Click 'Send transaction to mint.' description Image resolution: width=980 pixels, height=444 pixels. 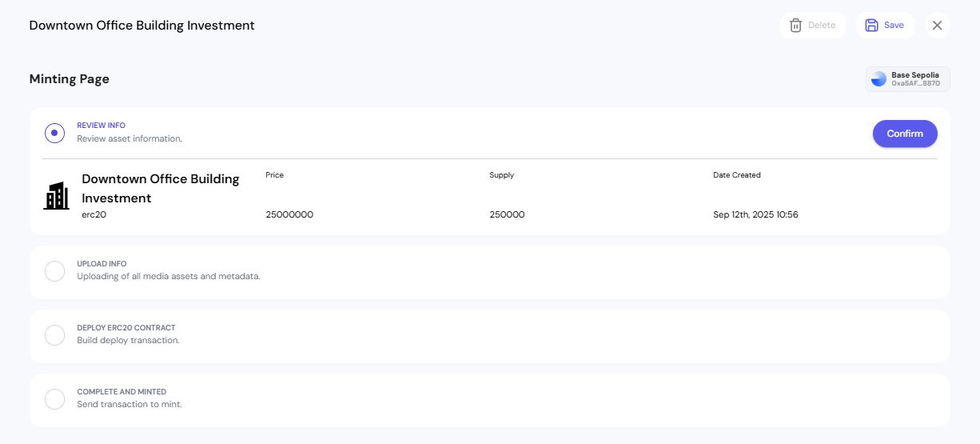(129, 405)
